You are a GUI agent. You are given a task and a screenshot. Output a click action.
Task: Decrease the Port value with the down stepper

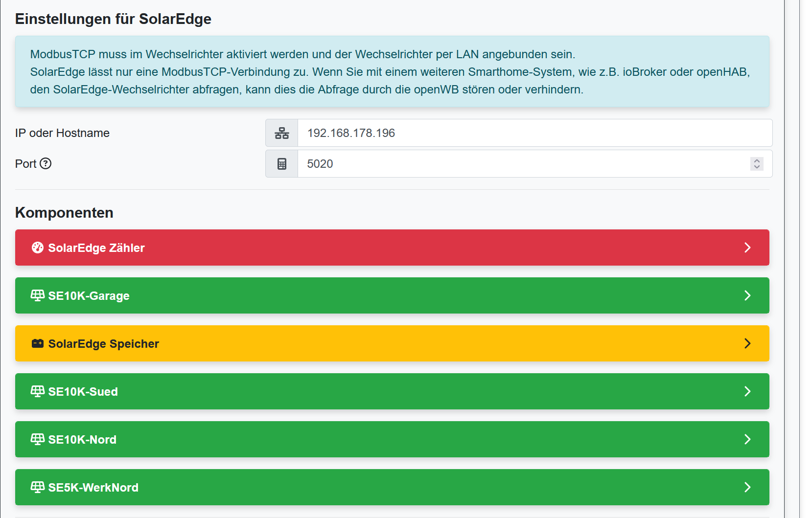click(757, 167)
